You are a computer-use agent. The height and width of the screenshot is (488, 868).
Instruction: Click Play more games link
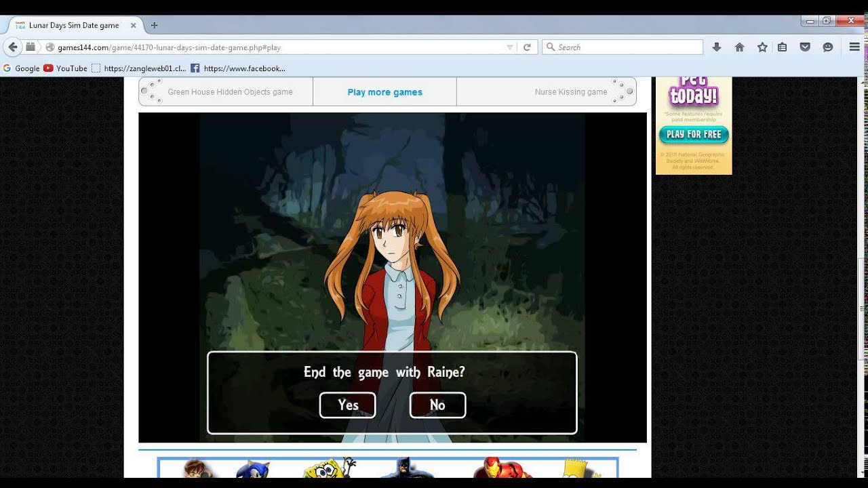(x=384, y=92)
